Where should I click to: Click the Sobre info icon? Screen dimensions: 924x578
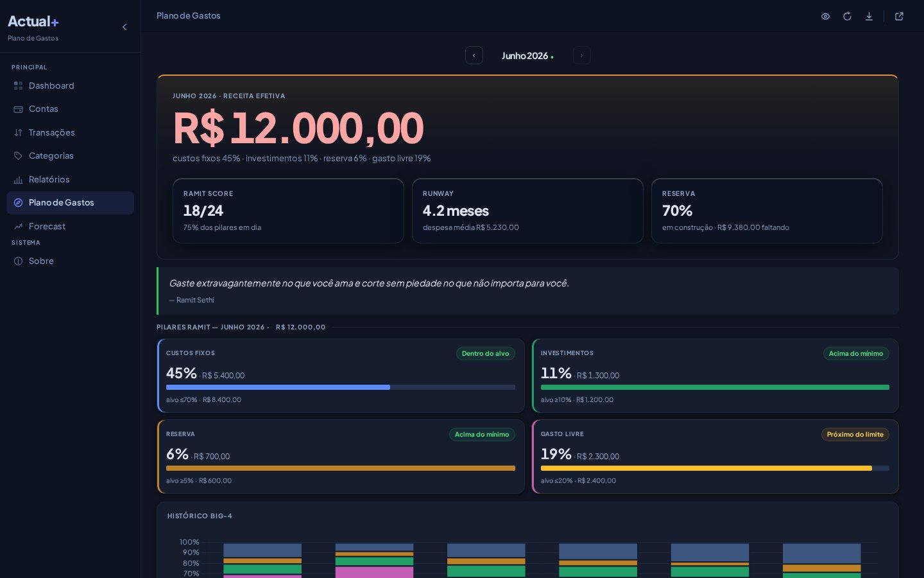(18, 261)
